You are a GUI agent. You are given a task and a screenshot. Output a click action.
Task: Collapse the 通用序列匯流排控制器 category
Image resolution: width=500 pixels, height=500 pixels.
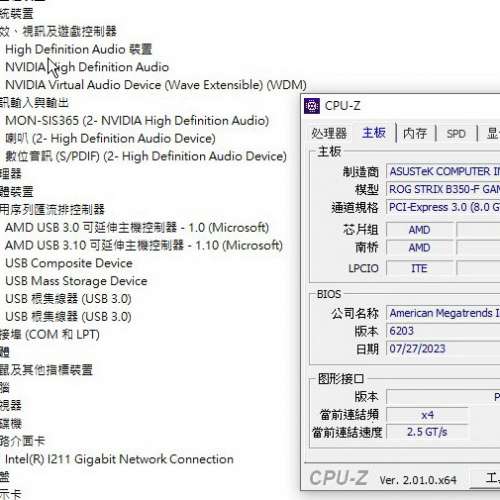point(52,209)
